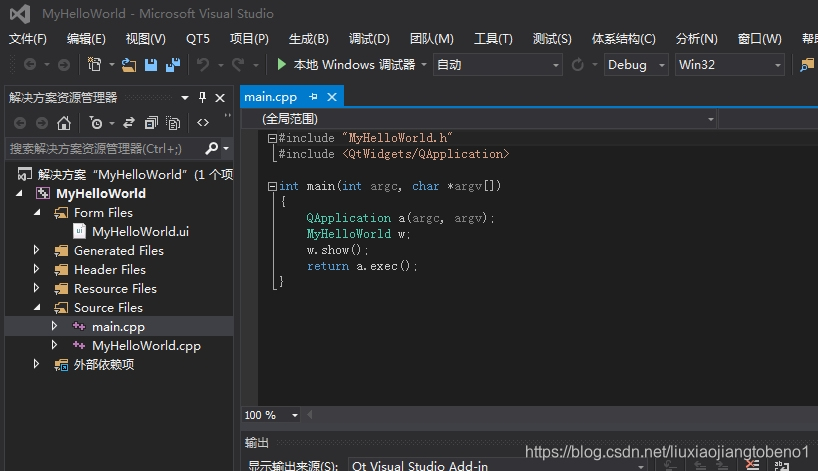This screenshot has height=471, width=818.
Task: Open the 调试(D) menu
Action: tap(369, 39)
